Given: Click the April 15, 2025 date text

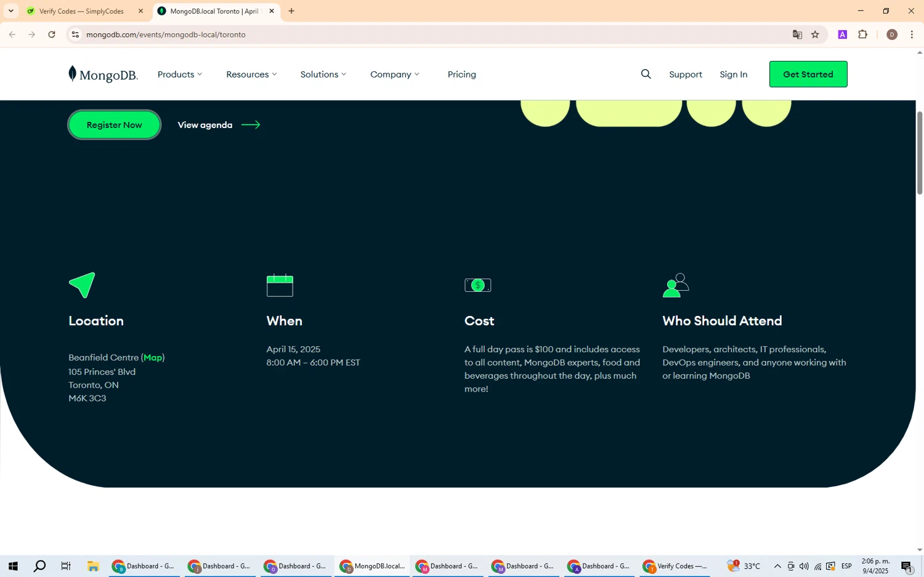Looking at the screenshot, I should (x=293, y=349).
